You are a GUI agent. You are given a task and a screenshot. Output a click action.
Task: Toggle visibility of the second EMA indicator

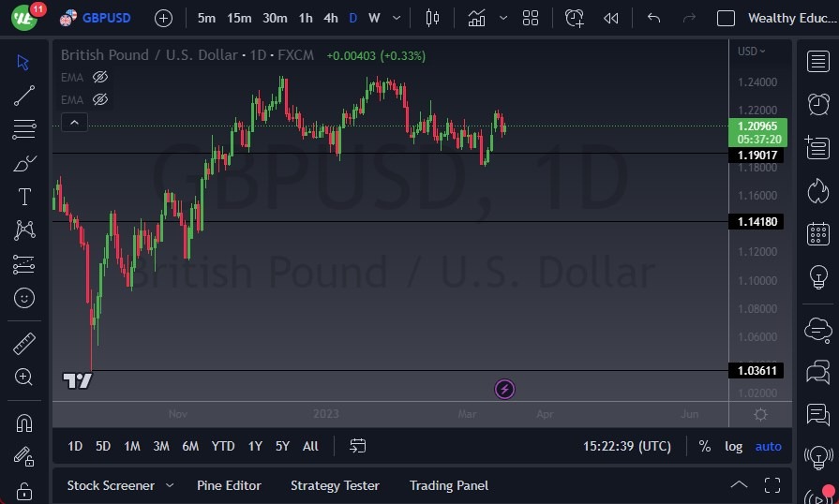tap(100, 98)
